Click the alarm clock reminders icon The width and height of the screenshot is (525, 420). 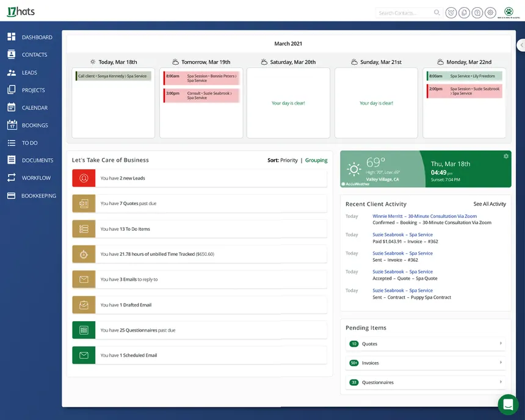pos(451,12)
